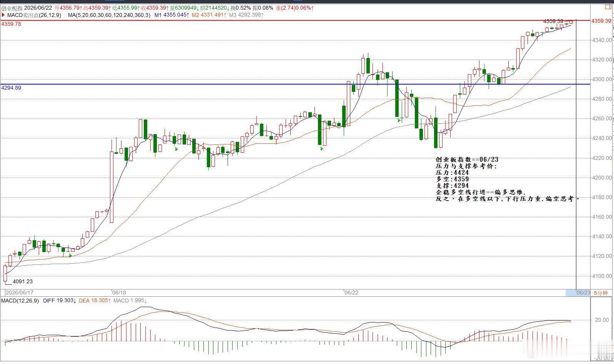614x364 pixels.
Task: Select the M3 4292.398 moving average value
Action: 246,15
